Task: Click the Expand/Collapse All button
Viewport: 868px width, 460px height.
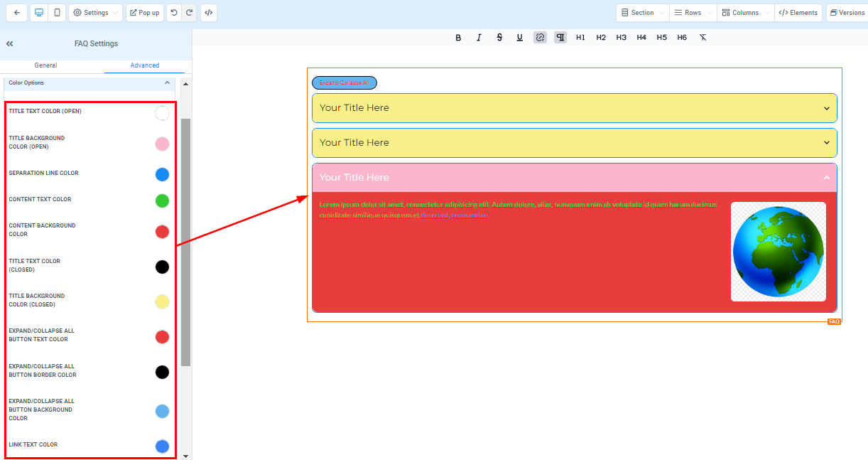Action: click(345, 83)
